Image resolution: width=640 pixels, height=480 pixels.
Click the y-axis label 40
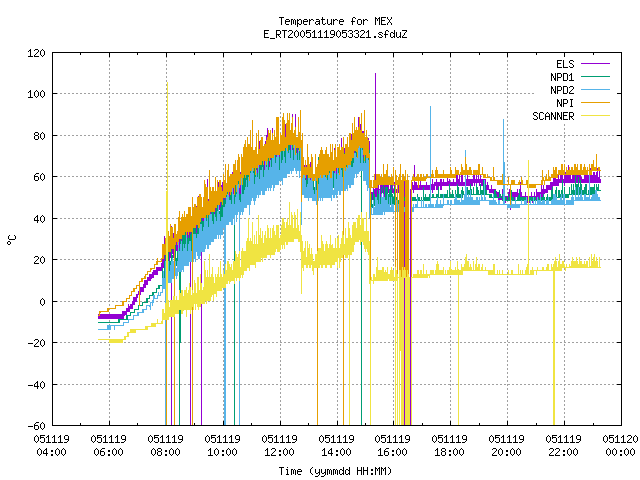point(39,219)
